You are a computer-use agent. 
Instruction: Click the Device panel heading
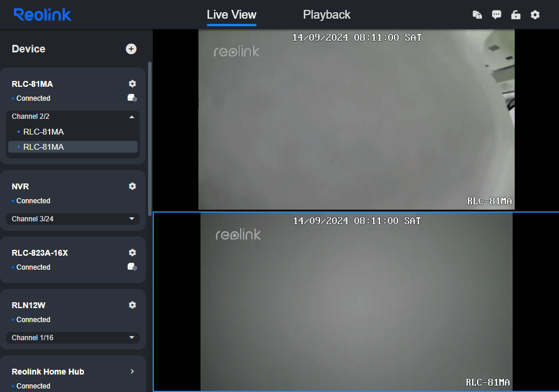pos(29,49)
